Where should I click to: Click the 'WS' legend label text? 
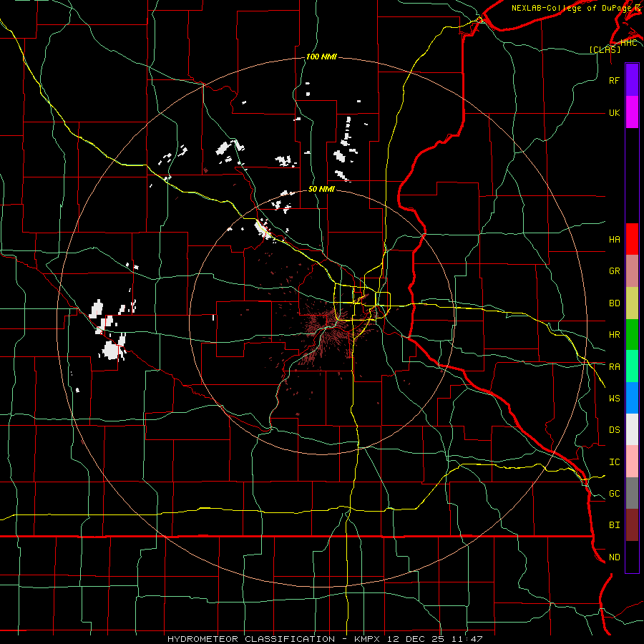coord(614,398)
